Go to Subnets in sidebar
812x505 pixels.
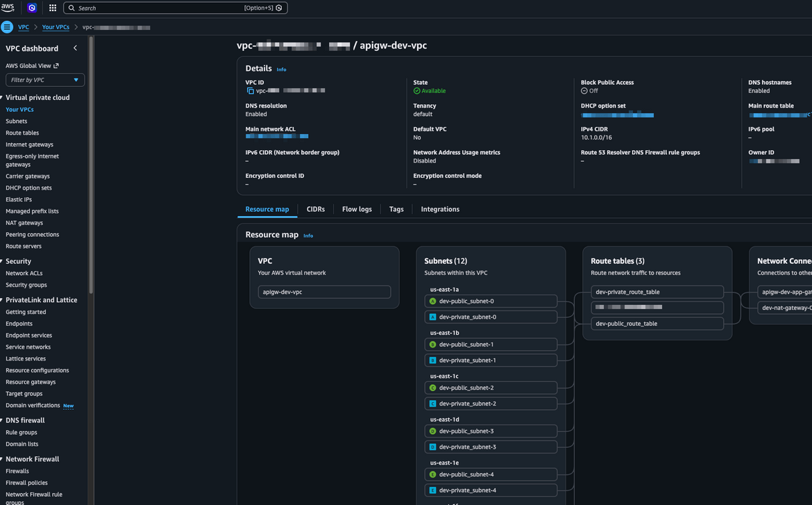point(16,121)
